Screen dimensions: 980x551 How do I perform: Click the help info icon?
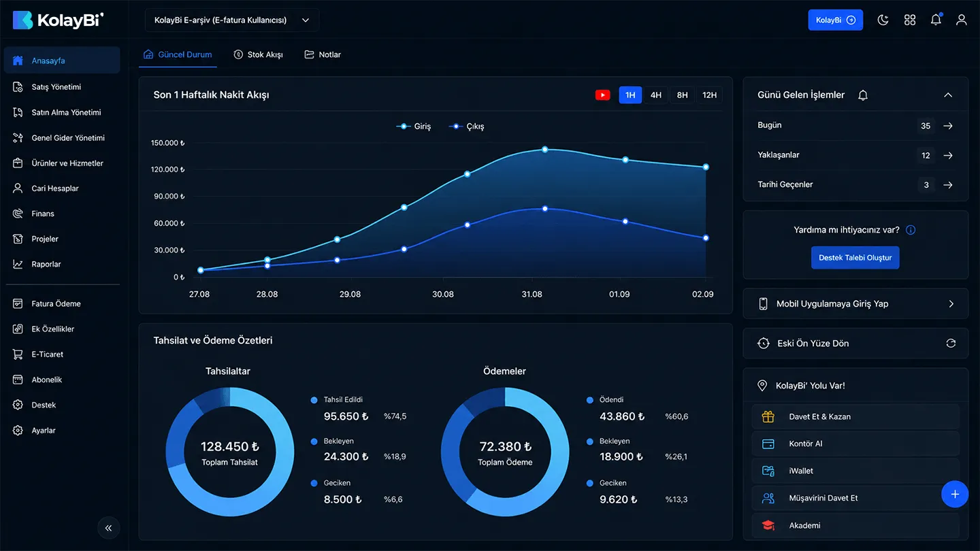tap(911, 230)
